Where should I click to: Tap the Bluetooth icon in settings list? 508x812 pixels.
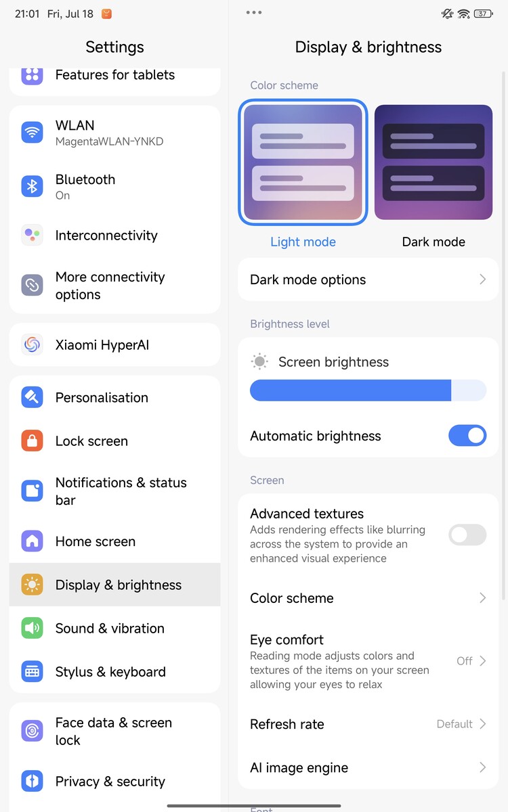coord(32,186)
